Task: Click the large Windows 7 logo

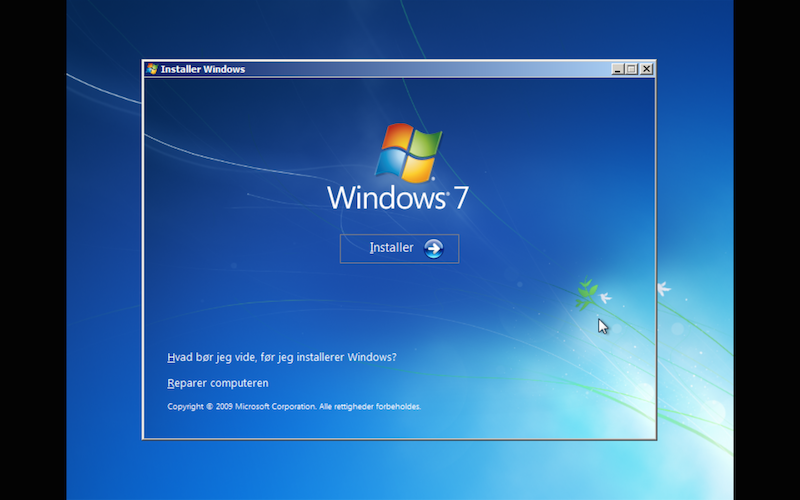Action: pyautogui.click(x=398, y=167)
